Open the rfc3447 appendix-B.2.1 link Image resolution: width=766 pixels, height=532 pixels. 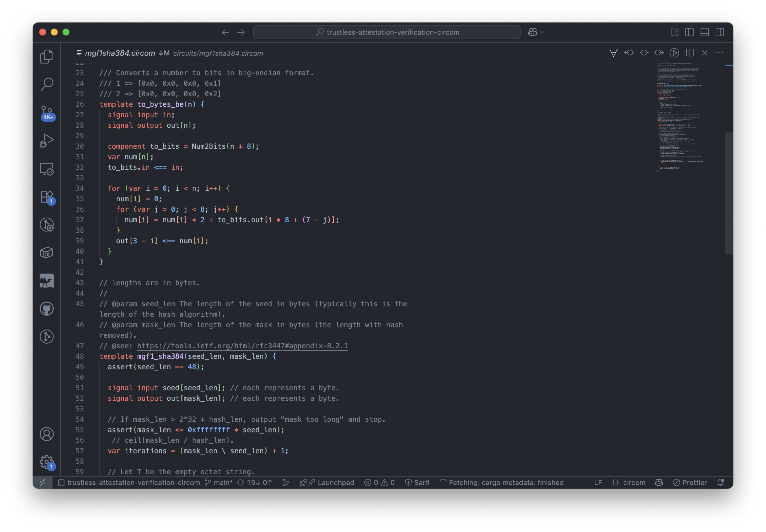coord(242,346)
